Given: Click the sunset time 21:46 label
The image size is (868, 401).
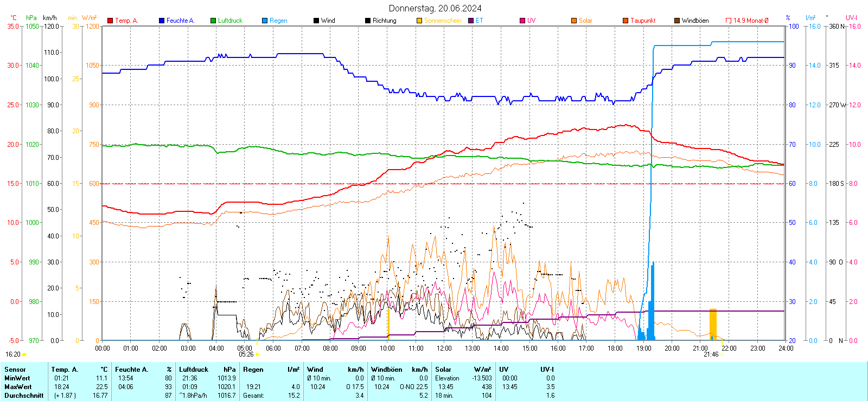Looking at the screenshot, I should [x=711, y=354].
